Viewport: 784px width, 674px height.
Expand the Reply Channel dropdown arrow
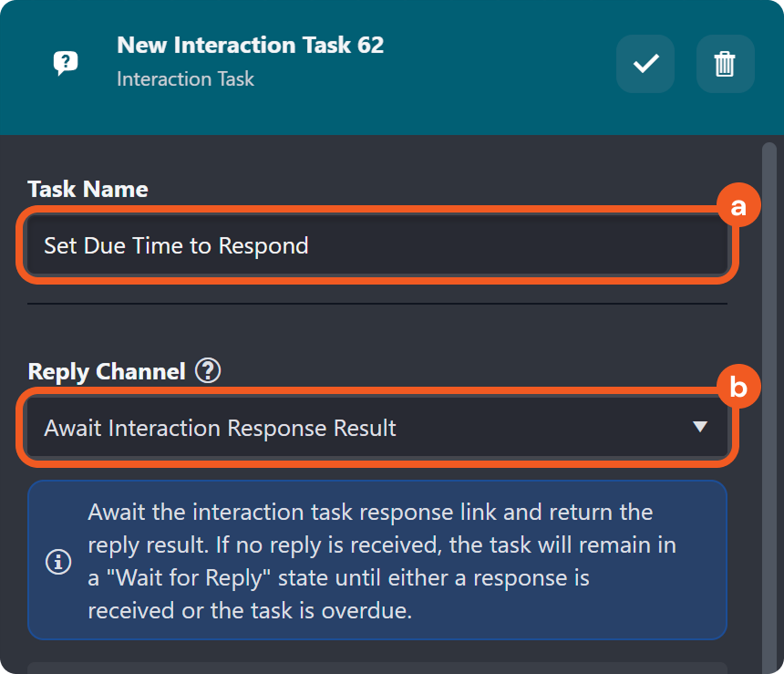coord(699,427)
